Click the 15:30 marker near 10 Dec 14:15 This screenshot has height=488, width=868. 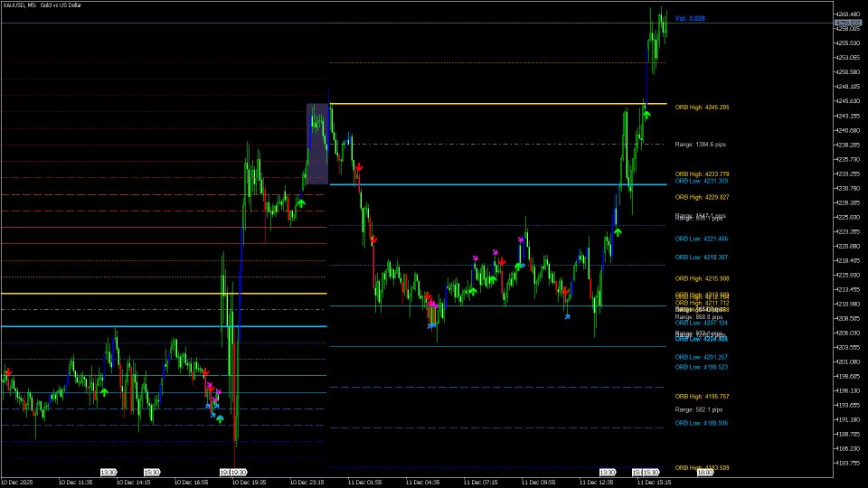tap(152, 473)
